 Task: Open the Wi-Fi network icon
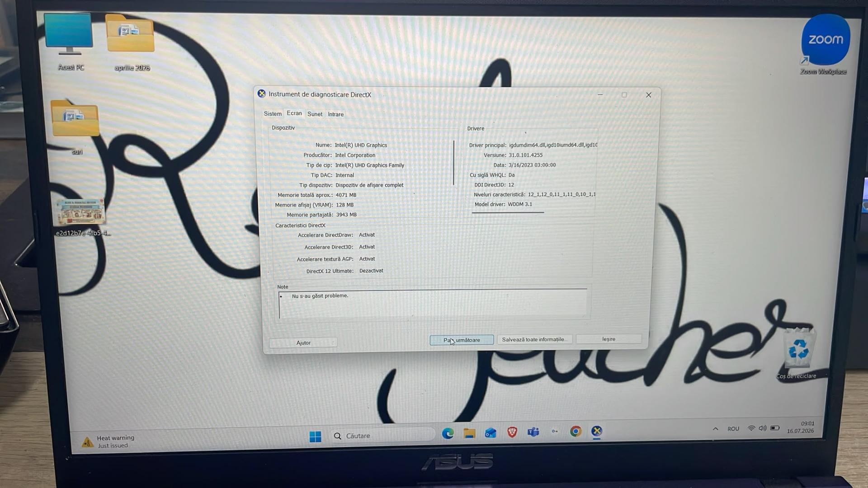[751, 428]
